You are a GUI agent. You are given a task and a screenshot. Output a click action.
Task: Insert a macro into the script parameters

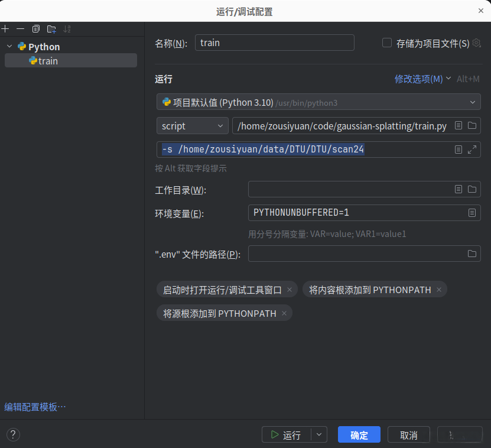coord(459,150)
